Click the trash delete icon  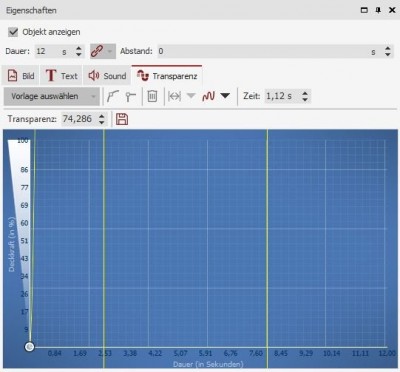point(152,96)
